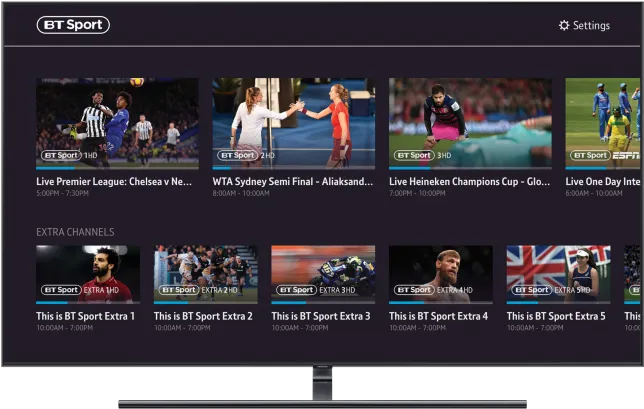This screenshot has width=644, height=409.
Task: Open Settings via the gear icon
Action: coord(564,25)
